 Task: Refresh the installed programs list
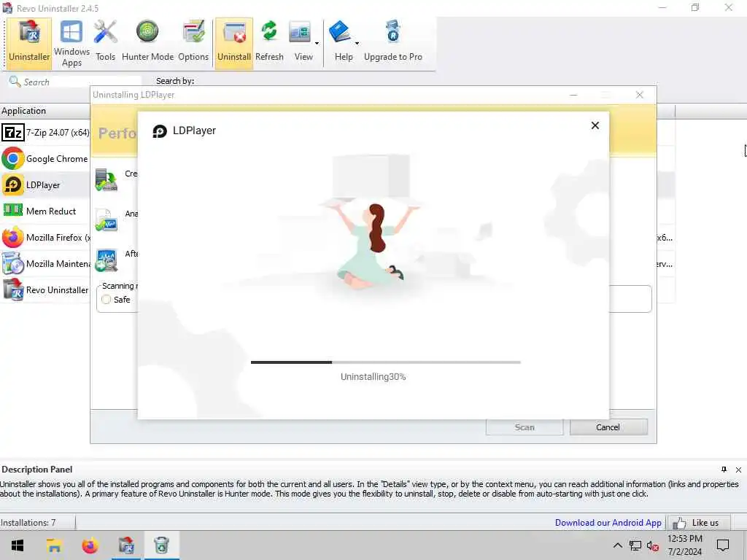pos(269,43)
